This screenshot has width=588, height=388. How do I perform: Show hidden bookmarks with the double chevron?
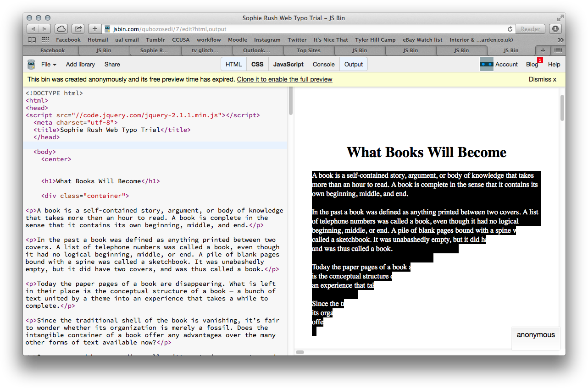coord(560,40)
